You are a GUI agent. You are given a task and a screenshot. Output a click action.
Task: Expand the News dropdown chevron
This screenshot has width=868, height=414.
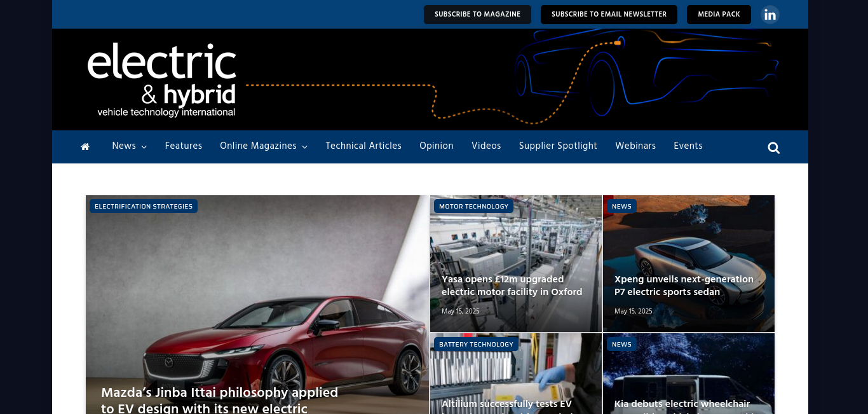[144, 147]
